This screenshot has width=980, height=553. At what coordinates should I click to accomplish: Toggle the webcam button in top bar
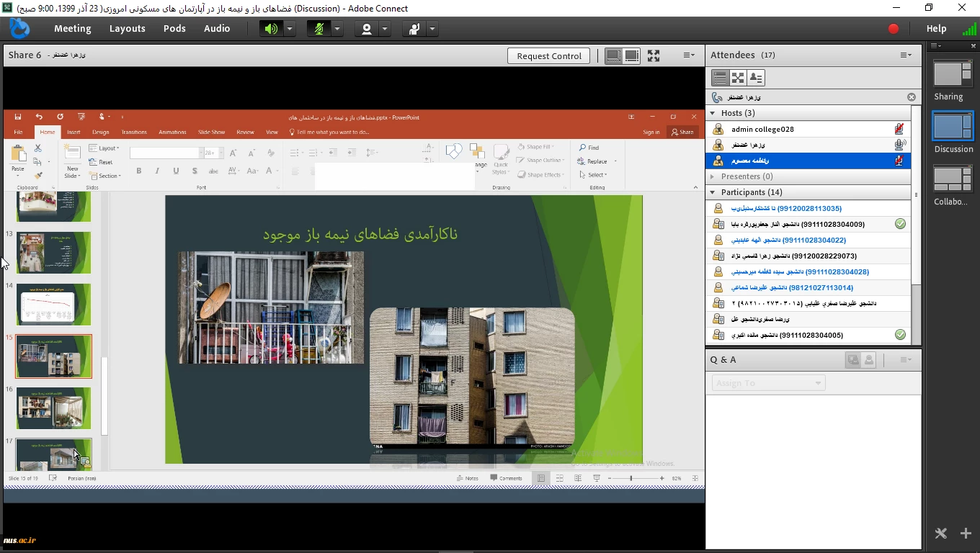coord(367,29)
